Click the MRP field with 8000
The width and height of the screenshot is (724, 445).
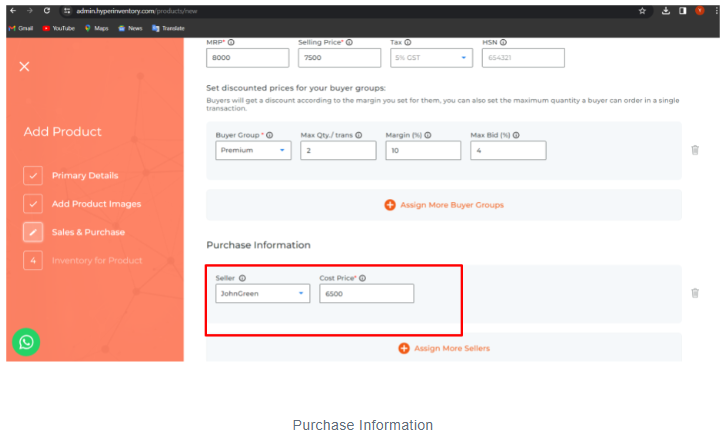(x=247, y=58)
